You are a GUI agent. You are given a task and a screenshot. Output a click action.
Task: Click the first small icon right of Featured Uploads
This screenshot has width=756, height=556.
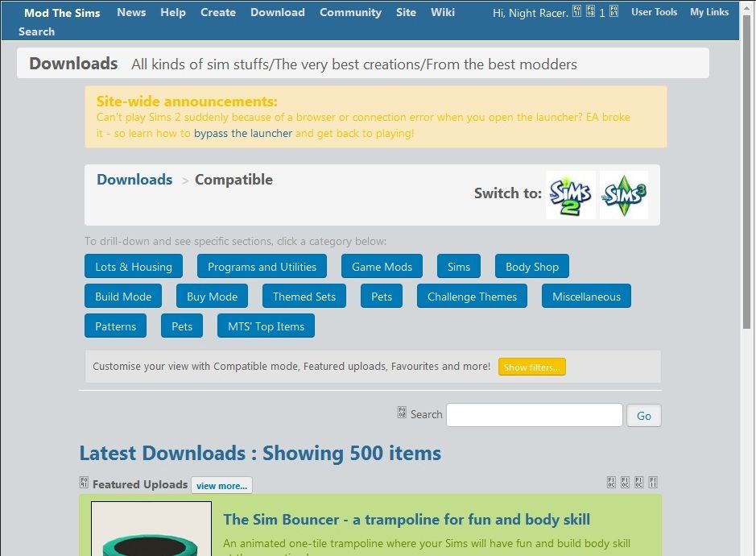tap(611, 482)
